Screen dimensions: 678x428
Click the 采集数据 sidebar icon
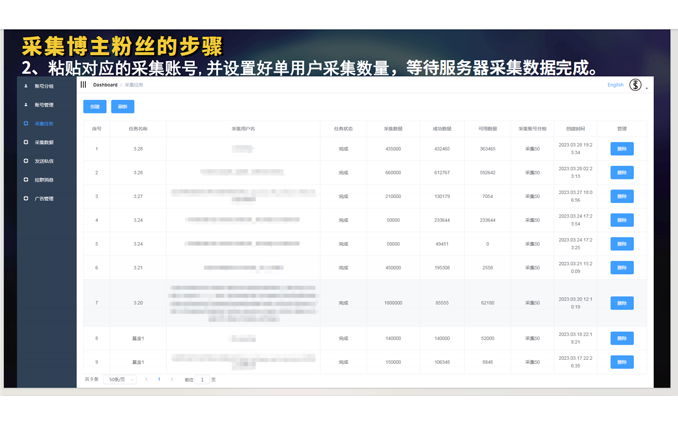point(26,142)
